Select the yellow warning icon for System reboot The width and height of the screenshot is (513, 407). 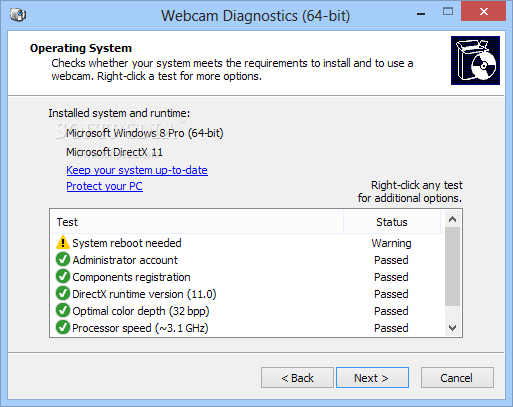tap(63, 243)
